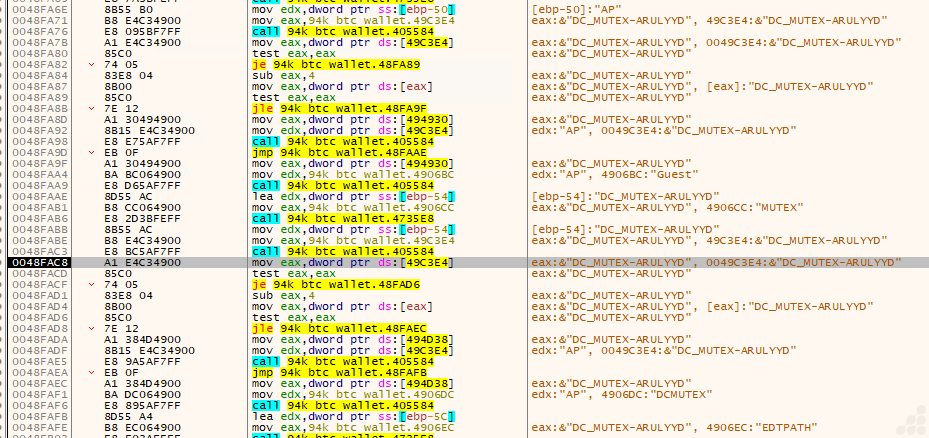This screenshot has height=438, width=929.
Task: Toggle breakpoint dot at address 0048FA76
Action: click(x=5, y=31)
